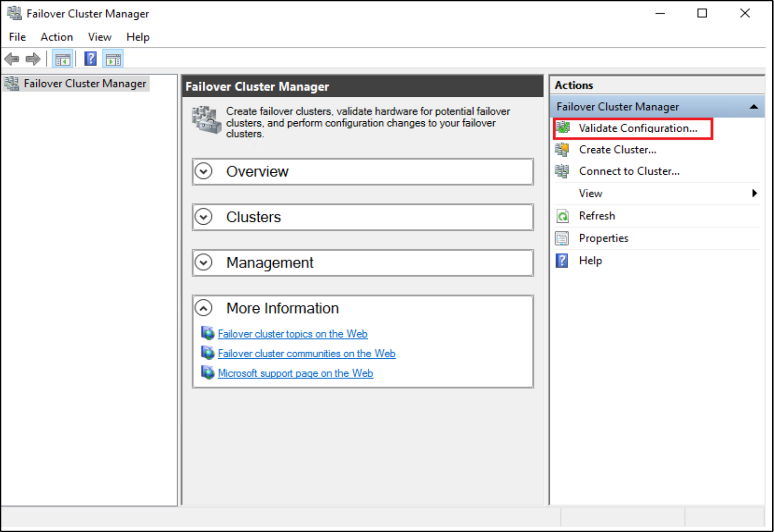Click the Help question-mark icon in Actions
Screen dimensions: 774x532
(562, 260)
